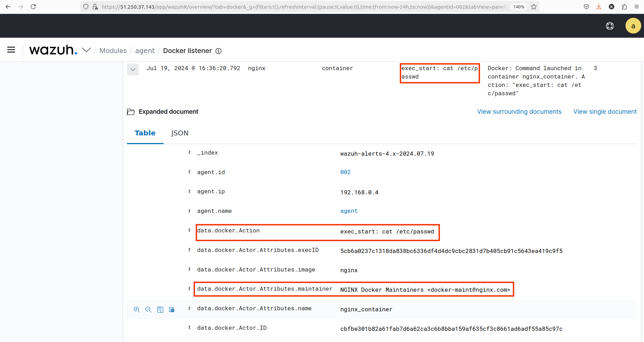Click the Docker listener breadcrumb title
Screen dimensions: 644x342
click(x=187, y=51)
